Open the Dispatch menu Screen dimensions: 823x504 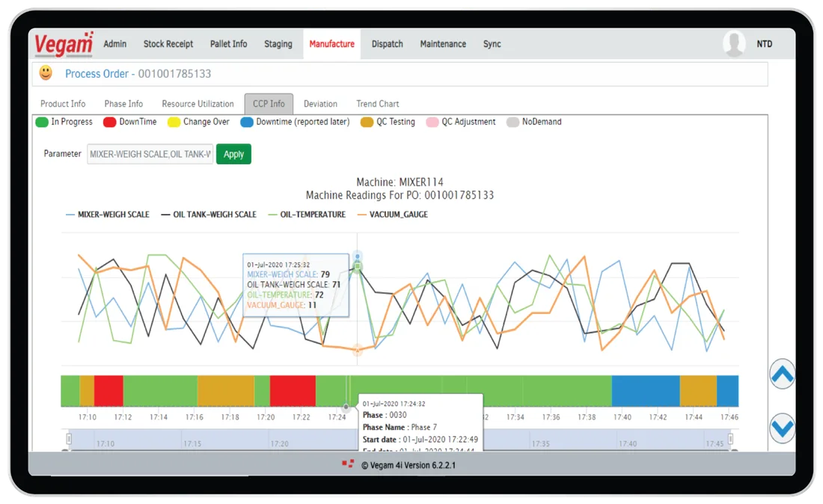coord(388,44)
